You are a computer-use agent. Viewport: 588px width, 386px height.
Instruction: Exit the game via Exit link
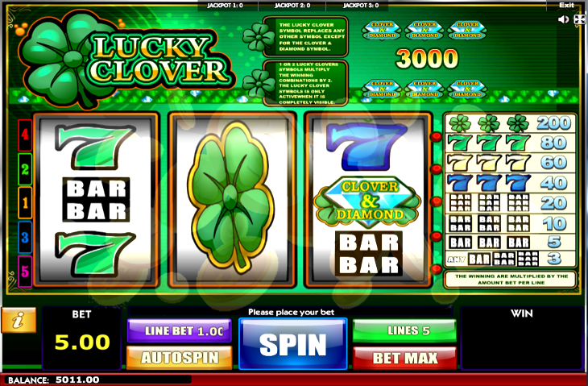(566, 5)
